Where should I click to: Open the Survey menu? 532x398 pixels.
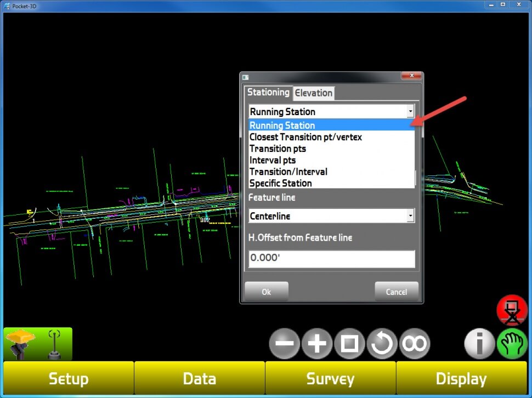tap(331, 379)
